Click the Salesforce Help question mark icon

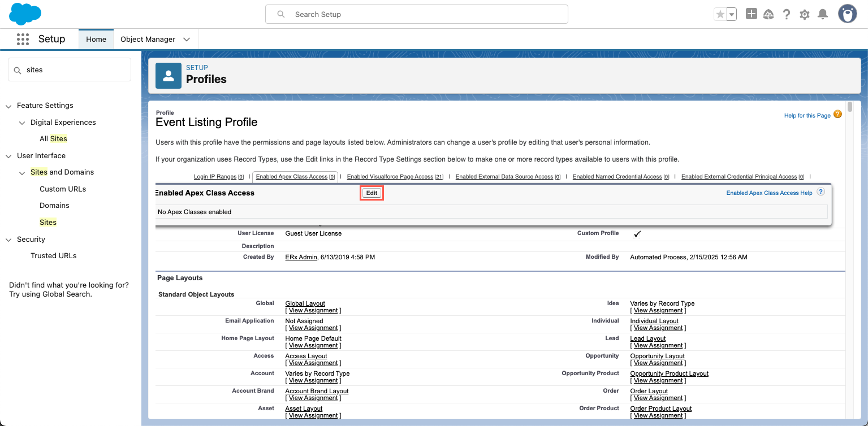click(786, 15)
